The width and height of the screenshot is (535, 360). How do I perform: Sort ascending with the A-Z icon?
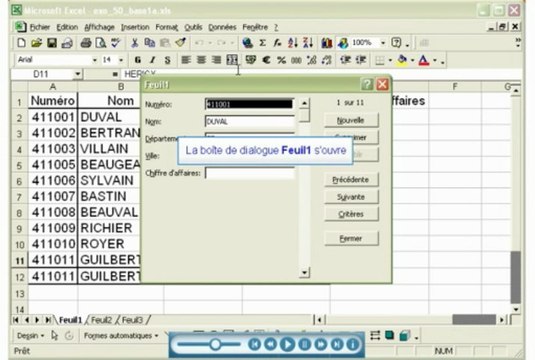292,43
